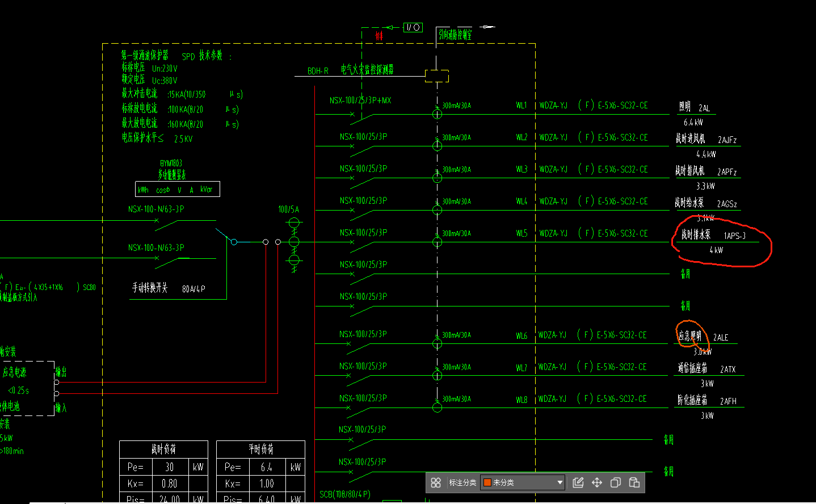Screen dimensions: 816x504
Task: Select the 2ALE emergency lighting label
Action: tap(721, 337)
